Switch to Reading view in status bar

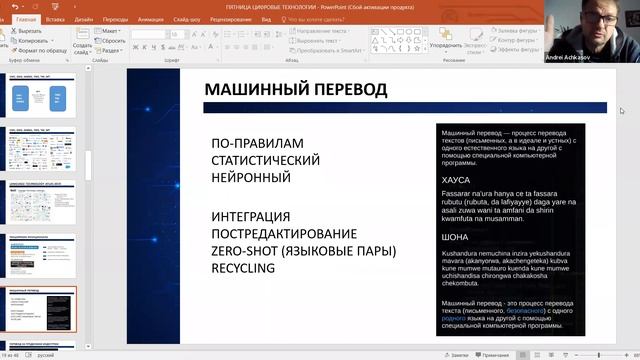pos(551,355)
